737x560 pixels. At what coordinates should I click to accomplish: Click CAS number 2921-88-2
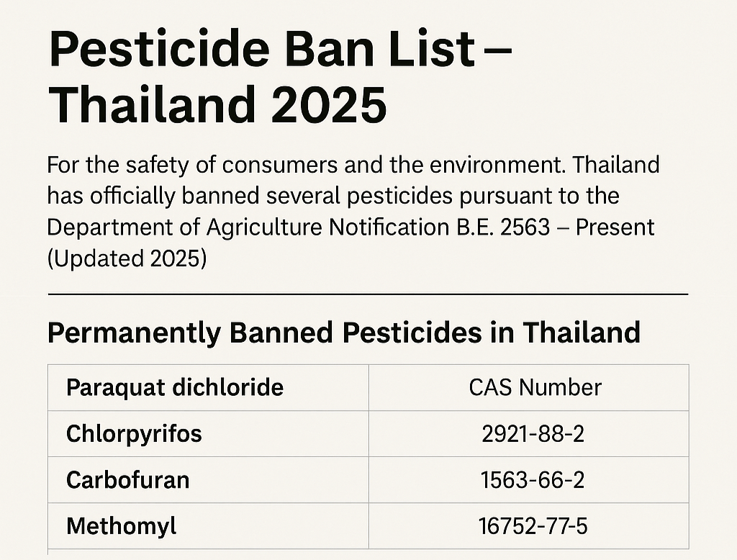point(533,433)
